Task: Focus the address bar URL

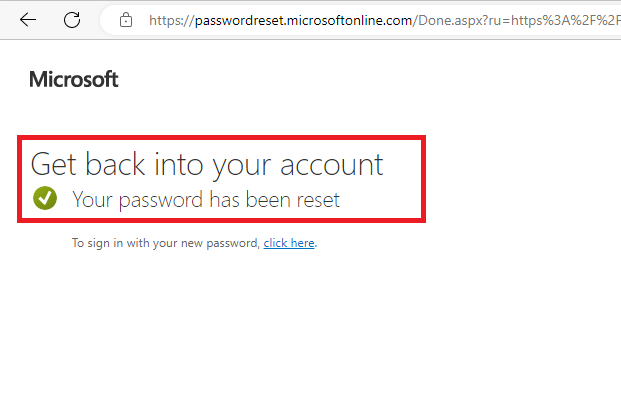Action: [x=380, y=20]
